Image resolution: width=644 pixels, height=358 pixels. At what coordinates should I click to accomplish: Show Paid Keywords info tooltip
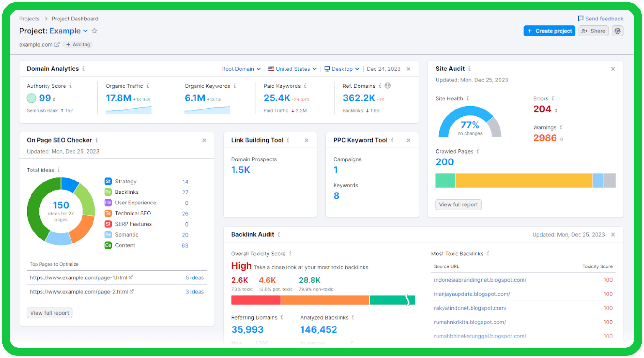click(x=305, y=86)
